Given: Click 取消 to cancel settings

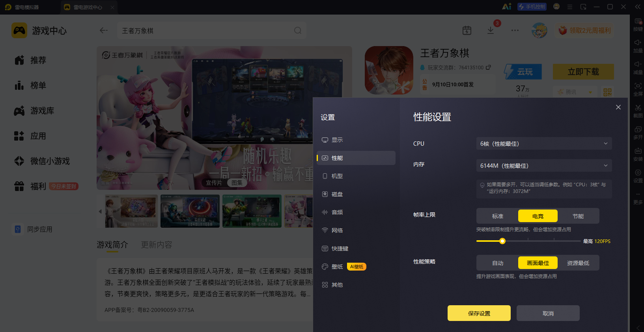Looking at the screenshot, I should pos(548,313).
